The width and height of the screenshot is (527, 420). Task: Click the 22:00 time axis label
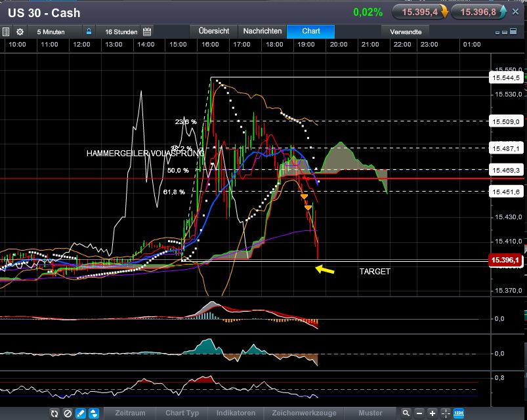[x=402, y=45]
